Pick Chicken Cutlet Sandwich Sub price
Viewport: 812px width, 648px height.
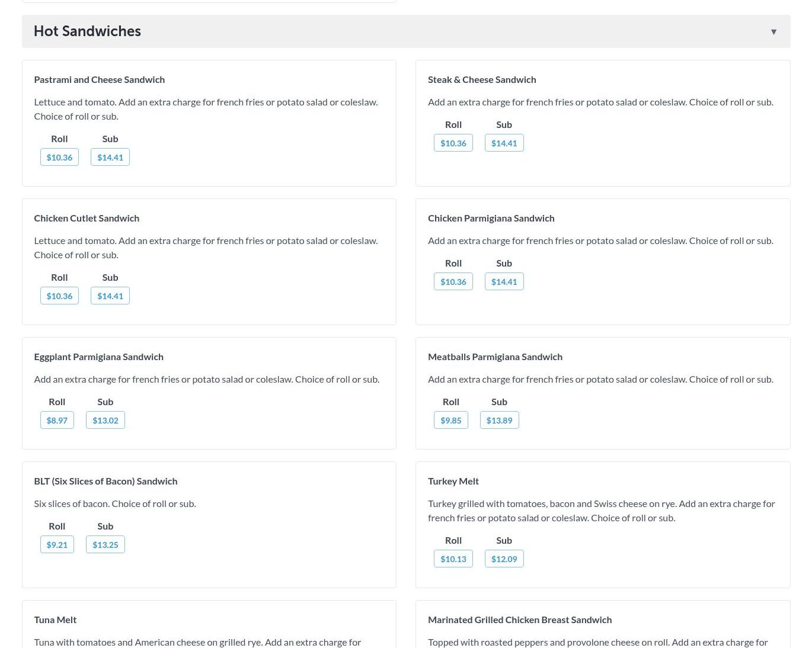(x=110, y=296)
